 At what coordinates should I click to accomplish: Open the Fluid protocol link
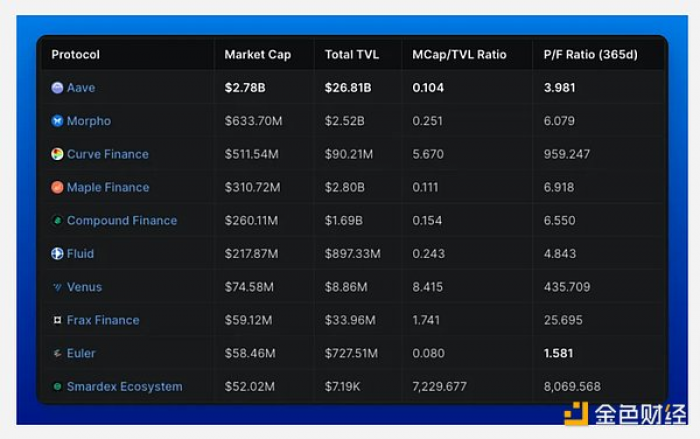(80, 254)
